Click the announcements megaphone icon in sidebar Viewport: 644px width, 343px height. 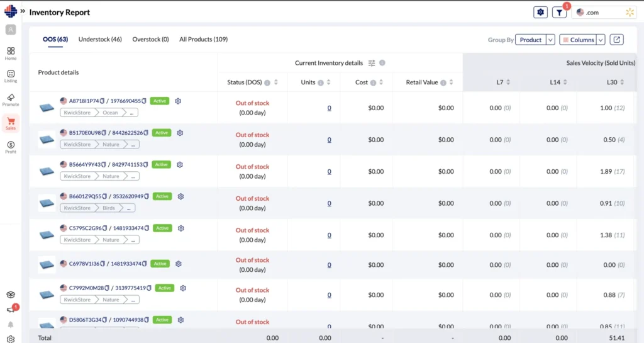pyautogui.click(x=11, y=310)
